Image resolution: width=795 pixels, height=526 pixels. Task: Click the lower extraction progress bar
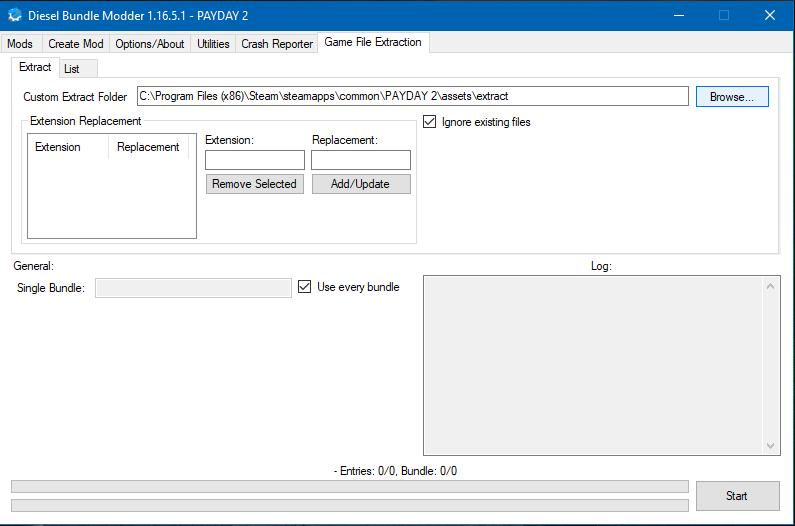350,506
